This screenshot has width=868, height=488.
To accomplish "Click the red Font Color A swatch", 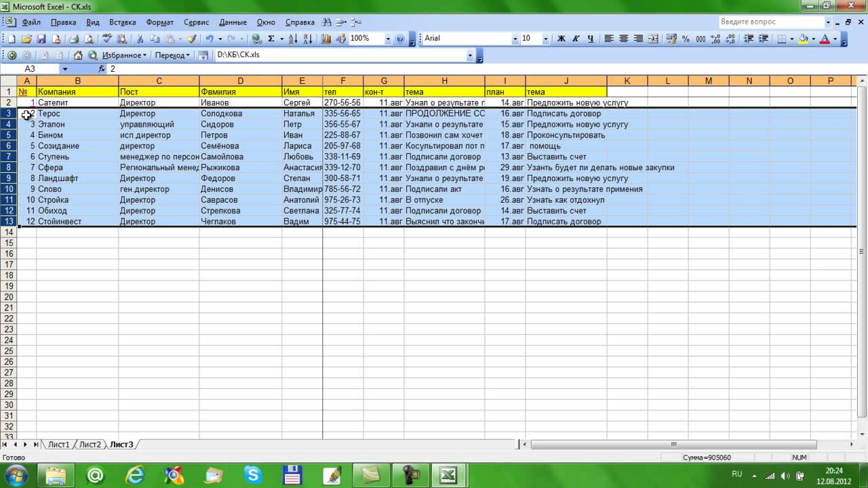I will [825, 39].
